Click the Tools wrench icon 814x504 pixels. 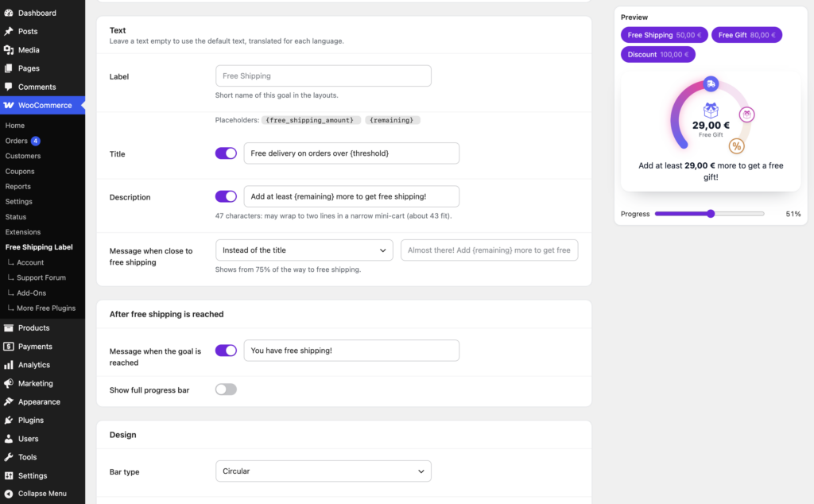(8, 457)
